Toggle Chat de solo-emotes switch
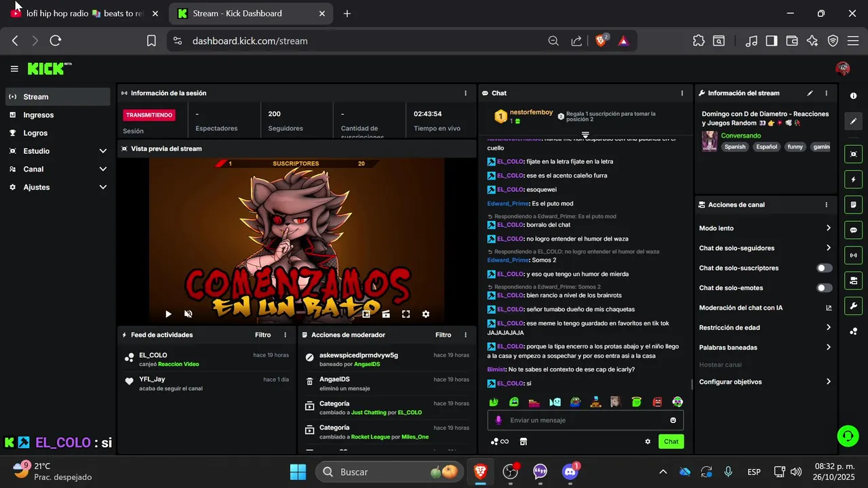The width and height of the screenshot is (868, 488). [825, 288]
